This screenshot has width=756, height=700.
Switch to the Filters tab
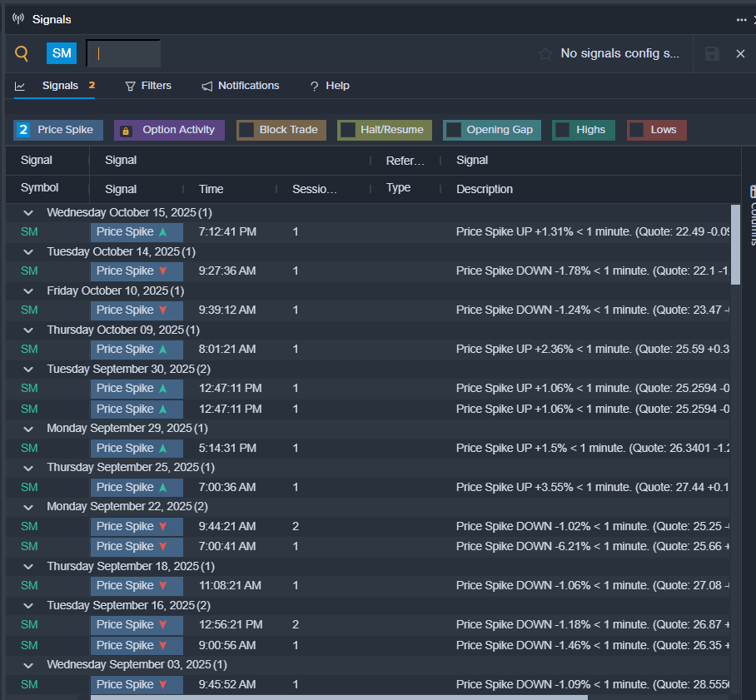tap(148, 86)
